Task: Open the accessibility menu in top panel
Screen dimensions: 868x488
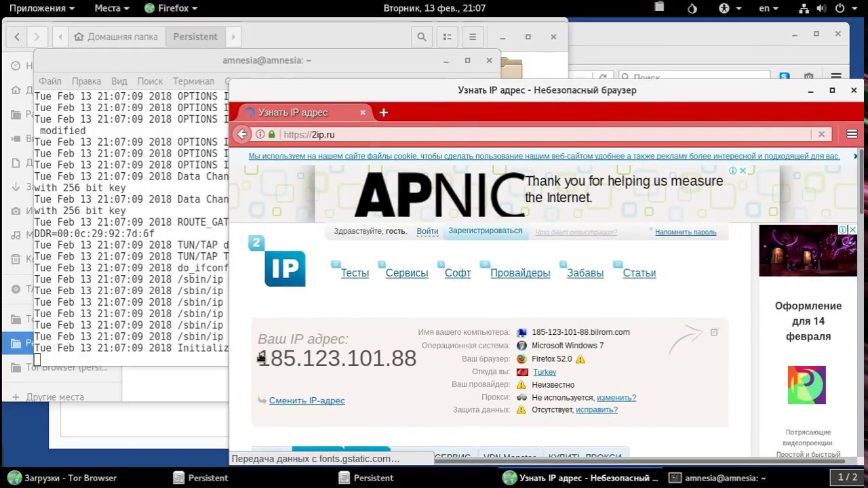Action: pyautogui.click(x=728, y=8)
